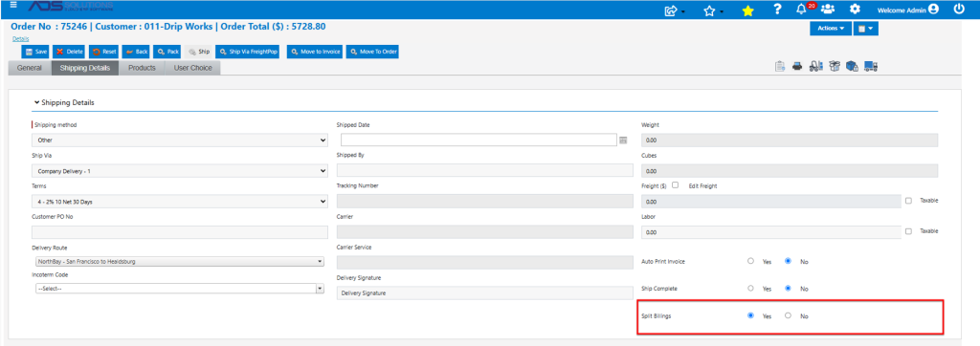Click the ADS Solutions logo

[x=71, y=7]
